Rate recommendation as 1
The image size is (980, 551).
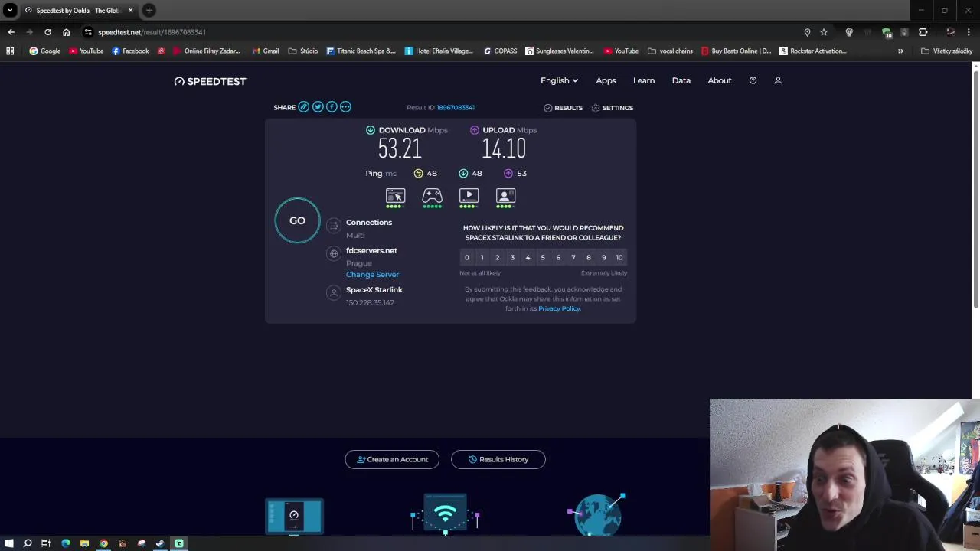pos(482,257)
